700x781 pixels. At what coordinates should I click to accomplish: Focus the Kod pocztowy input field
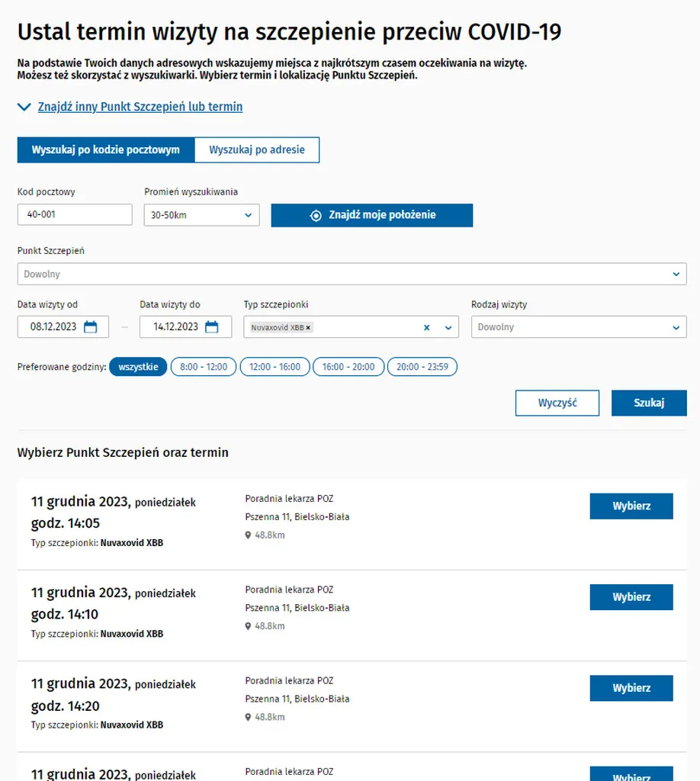tap(75, 214)
